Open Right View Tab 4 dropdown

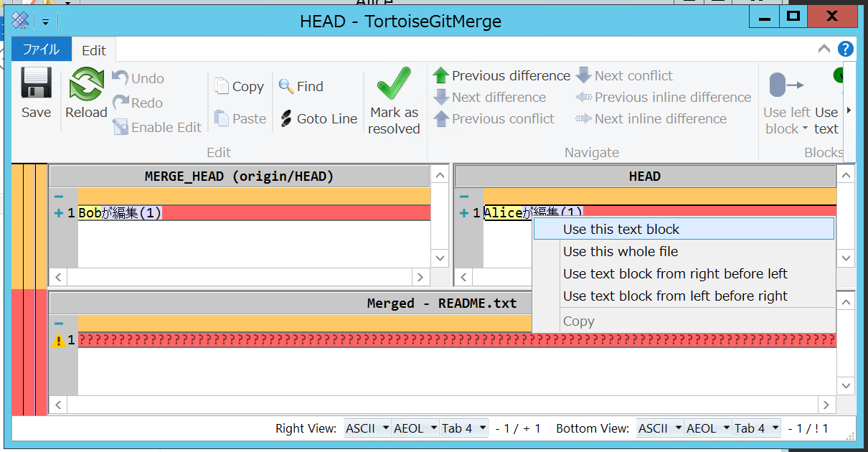[463, 428]
